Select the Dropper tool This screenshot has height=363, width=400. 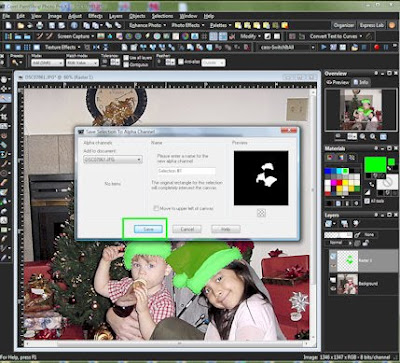point(4,108)
